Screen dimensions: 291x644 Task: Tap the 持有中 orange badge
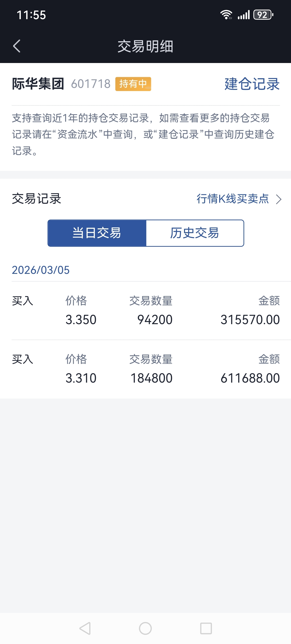133,84
